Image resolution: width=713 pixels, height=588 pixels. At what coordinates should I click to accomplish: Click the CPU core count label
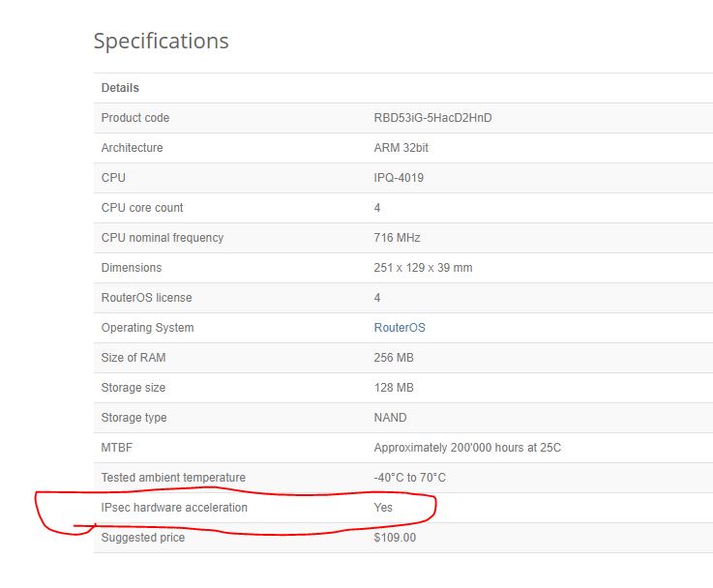tap(142, 208)
